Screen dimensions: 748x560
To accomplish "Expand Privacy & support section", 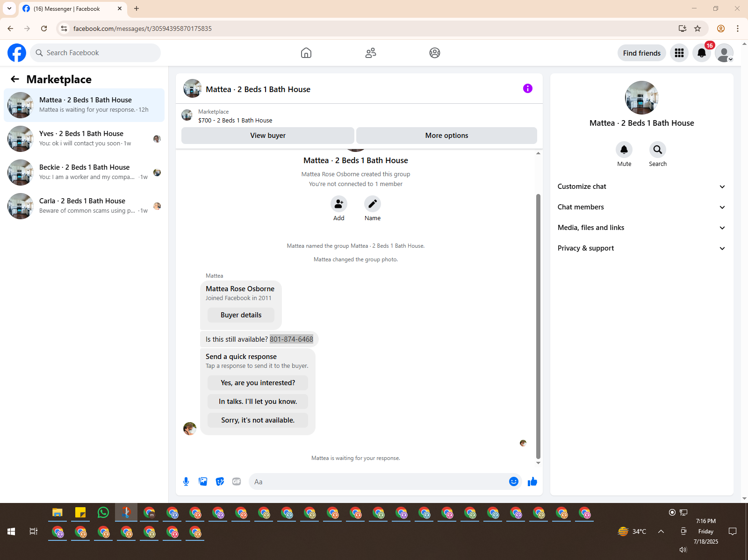I will coord(642,248).
